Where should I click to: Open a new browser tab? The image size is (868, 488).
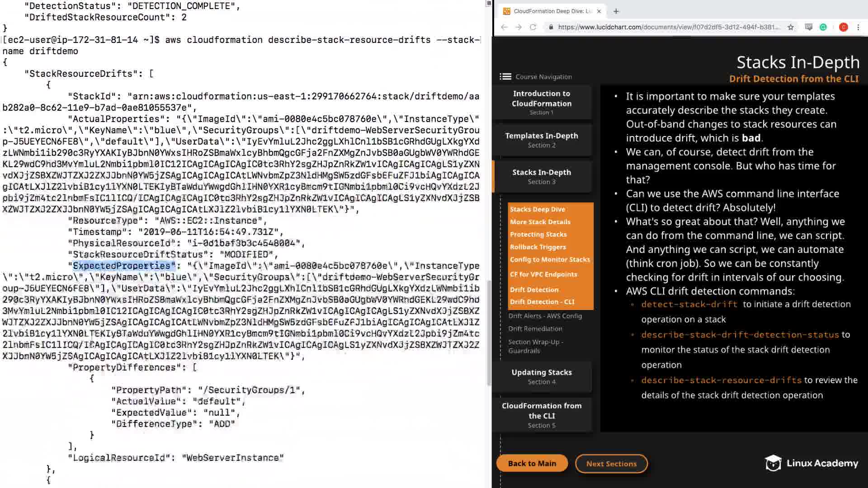616,11
